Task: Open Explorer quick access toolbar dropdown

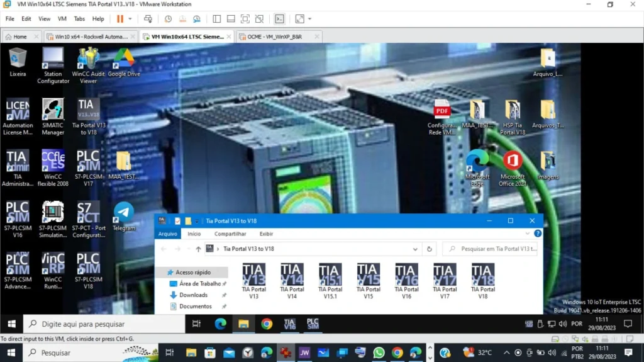Action: 197,221
